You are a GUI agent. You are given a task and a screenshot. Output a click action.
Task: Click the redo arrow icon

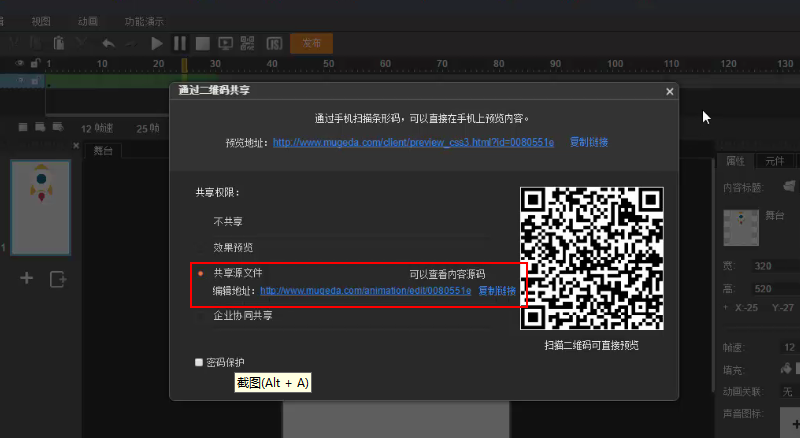[132, 44]
